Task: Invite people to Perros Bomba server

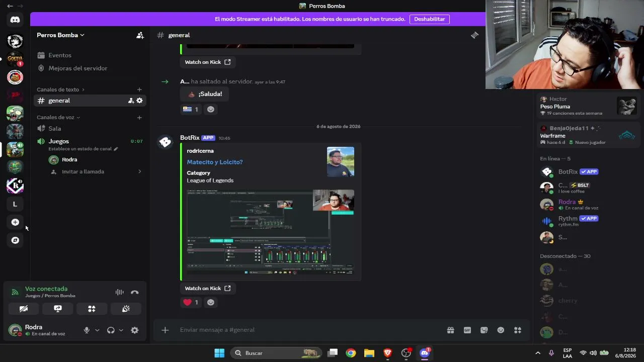Action: pyautogui.click(x=140, y=35)
